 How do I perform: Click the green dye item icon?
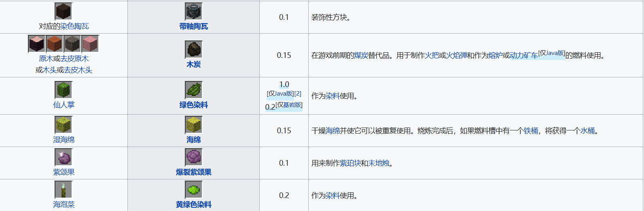tap(193, 90)
